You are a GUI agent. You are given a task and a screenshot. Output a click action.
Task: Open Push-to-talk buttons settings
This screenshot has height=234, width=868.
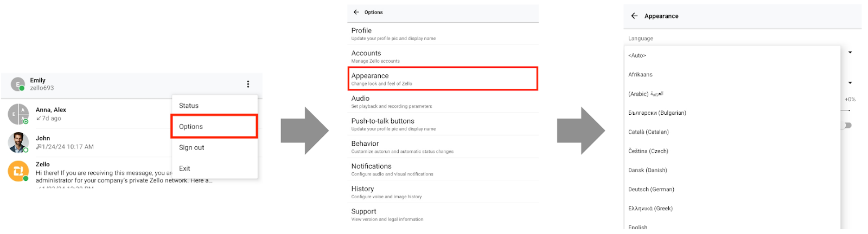(x=443, y=124)
